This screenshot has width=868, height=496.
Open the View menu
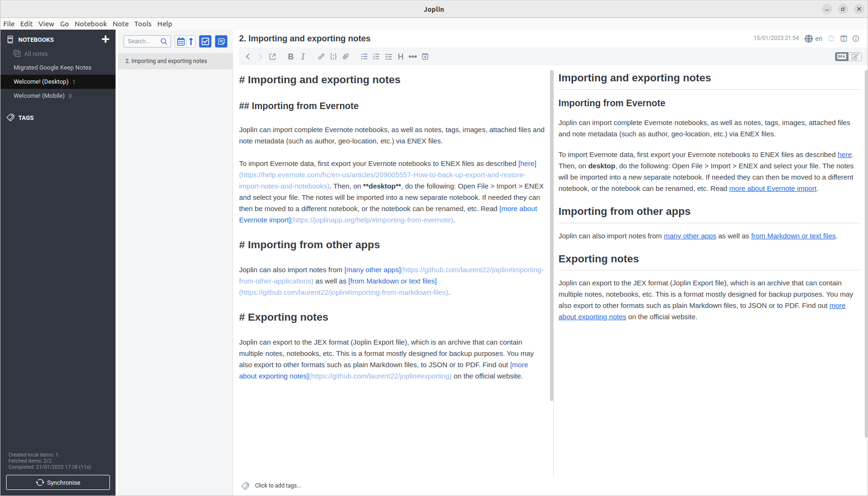click(x=46, y=24)
